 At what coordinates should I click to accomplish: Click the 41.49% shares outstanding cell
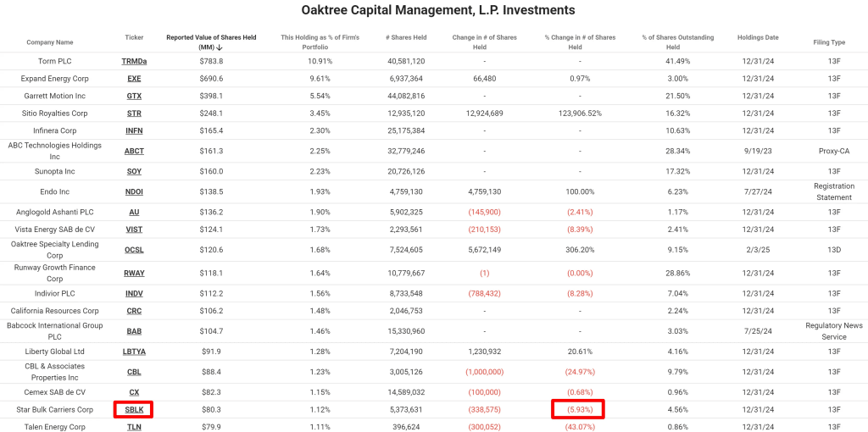point(677,61)
